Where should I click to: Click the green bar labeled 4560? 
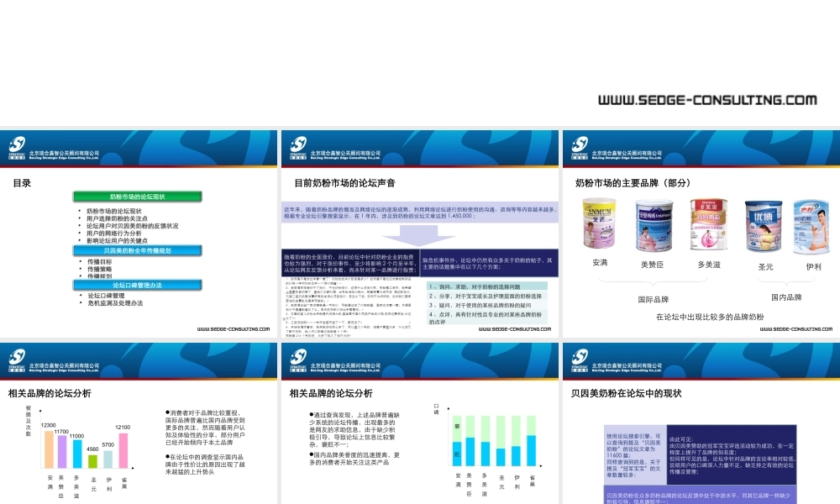pyautogui.click(x=92, y=462)
